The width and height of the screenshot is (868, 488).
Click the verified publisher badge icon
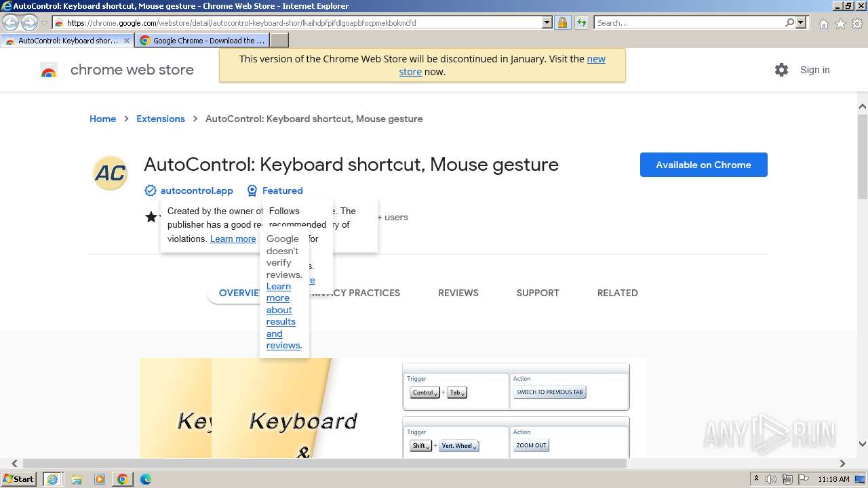tap(151, 190)
